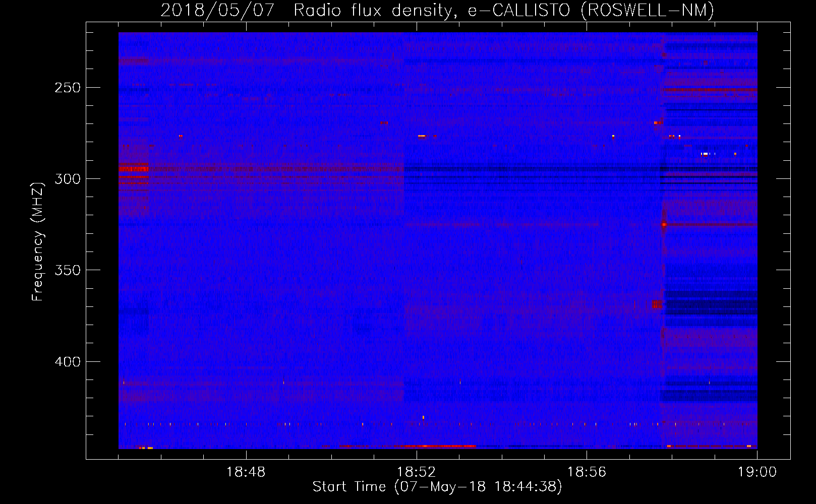This screenshot has height=504, width=816.
Task: Select the 300 frequency tick label
Action: point(68,179)
